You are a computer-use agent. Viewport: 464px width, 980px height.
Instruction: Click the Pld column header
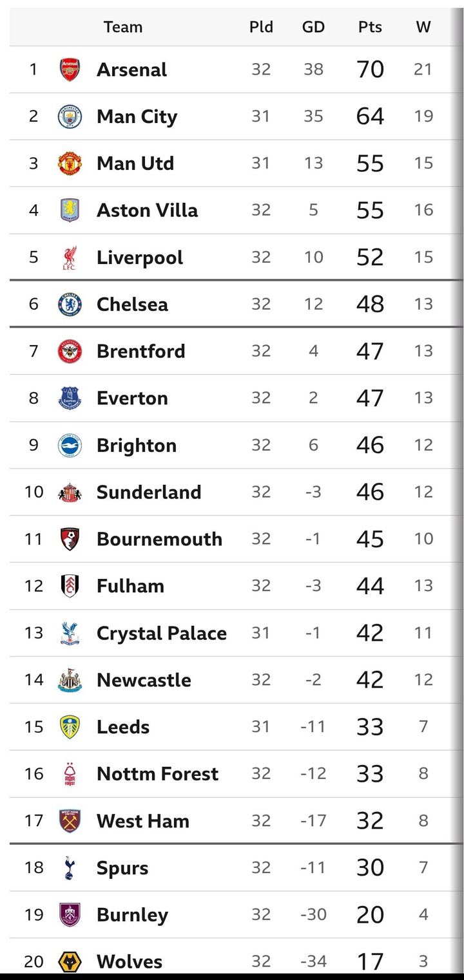point(261,27)
